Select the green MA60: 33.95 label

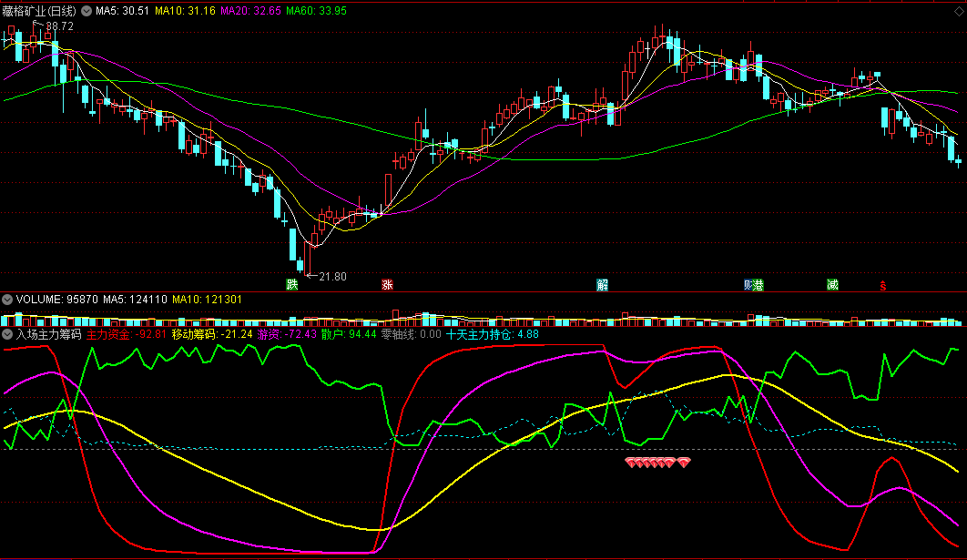click(x=316, y=11)
